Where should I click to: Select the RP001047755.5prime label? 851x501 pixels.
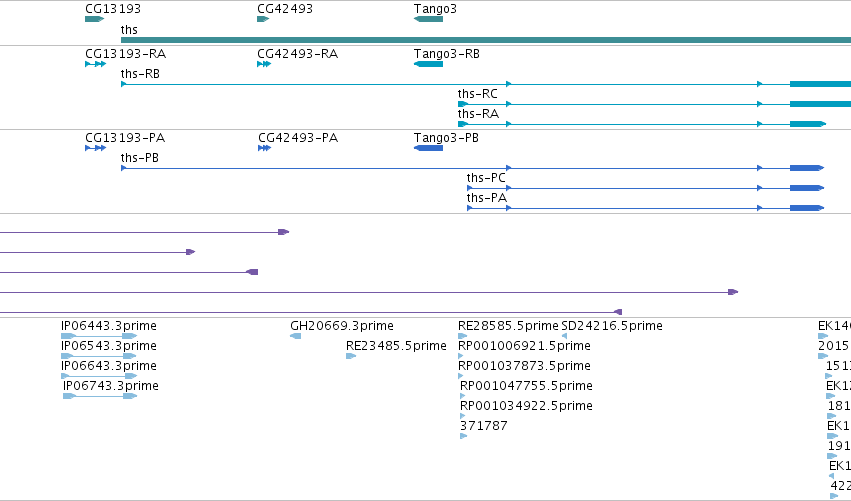coord(526,386)
